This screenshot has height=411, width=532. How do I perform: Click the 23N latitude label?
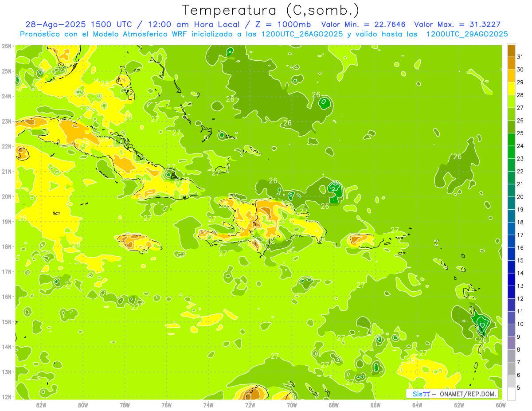tap(7, 121)
